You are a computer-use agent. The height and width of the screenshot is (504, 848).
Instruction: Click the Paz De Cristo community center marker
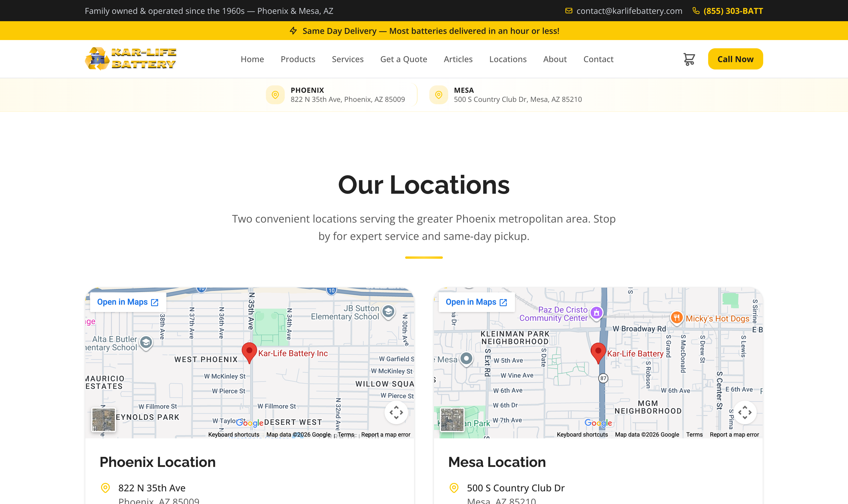[x=596, y=312]
